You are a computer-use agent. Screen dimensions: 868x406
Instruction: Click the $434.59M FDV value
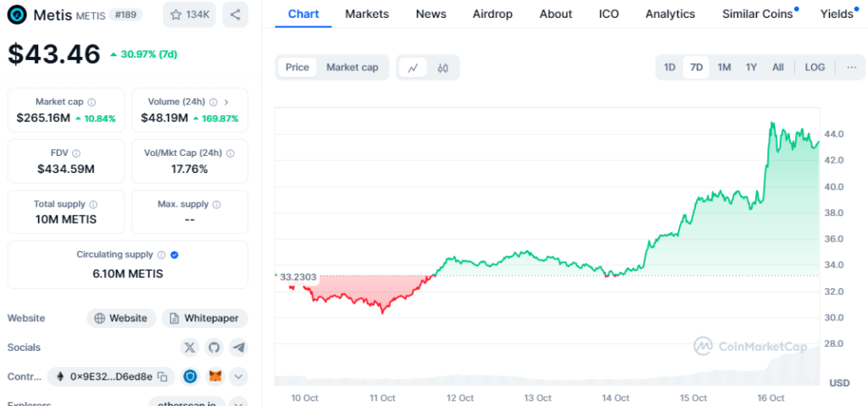click(x=66, y=169)
